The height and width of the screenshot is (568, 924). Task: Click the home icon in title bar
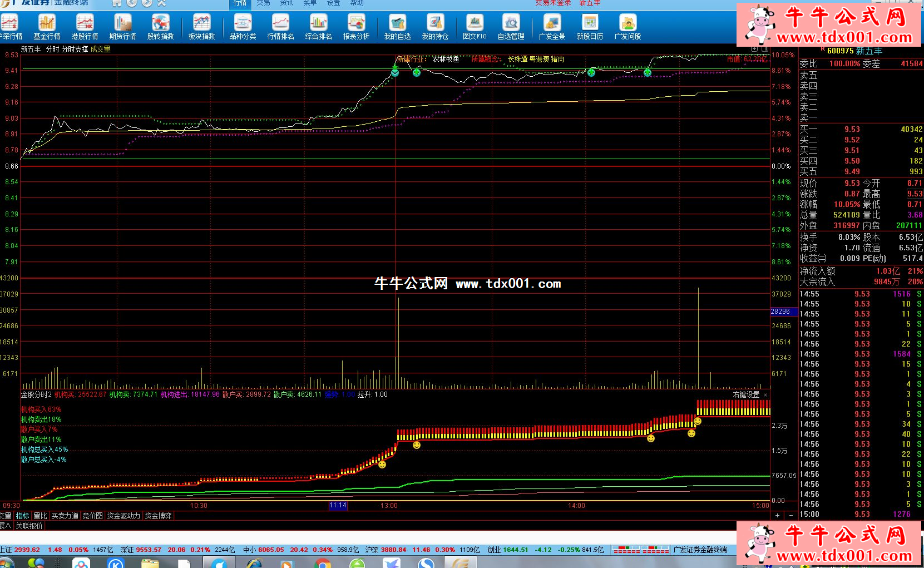point(117,3)
